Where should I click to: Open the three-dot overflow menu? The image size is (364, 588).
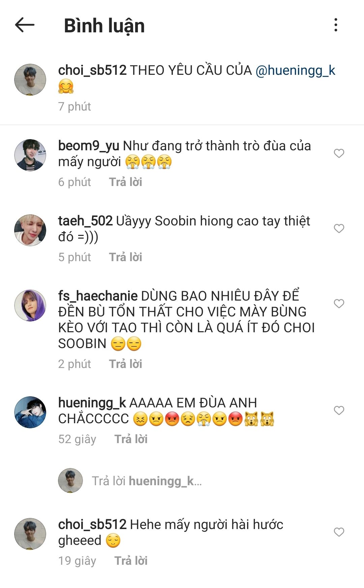pyautogui.click(x=336, y=25)
